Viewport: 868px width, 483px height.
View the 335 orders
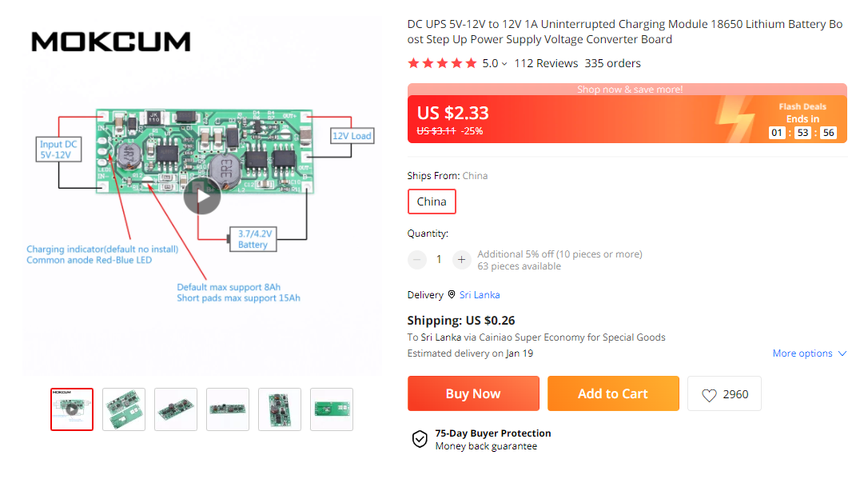point(613,62)
